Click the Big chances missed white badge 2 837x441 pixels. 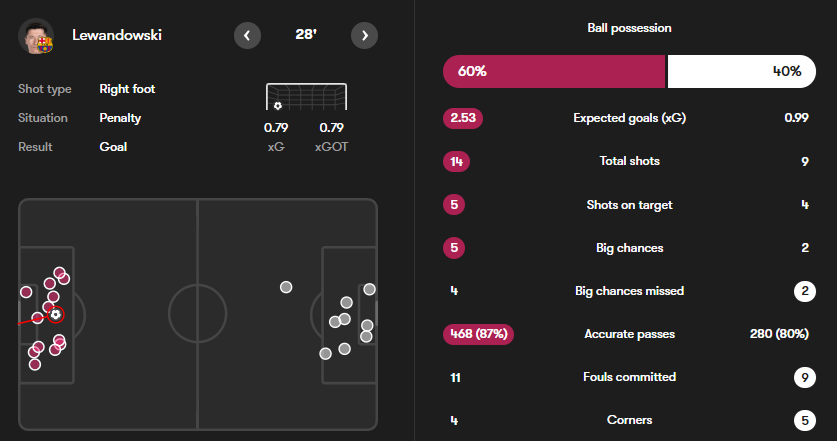[805, 292]
